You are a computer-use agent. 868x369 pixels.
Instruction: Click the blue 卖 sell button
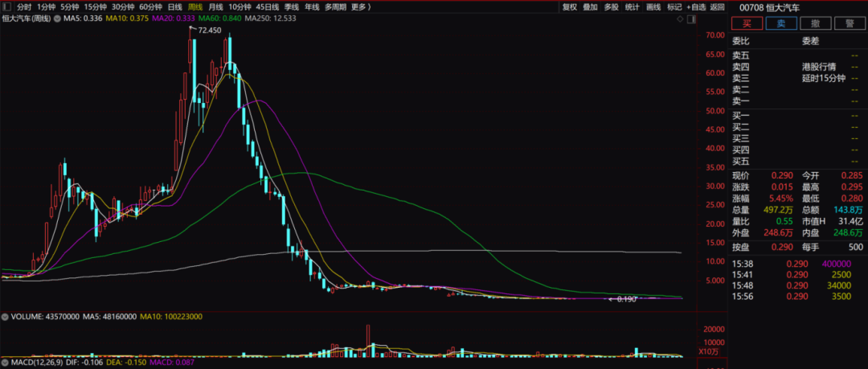[781, 23]
